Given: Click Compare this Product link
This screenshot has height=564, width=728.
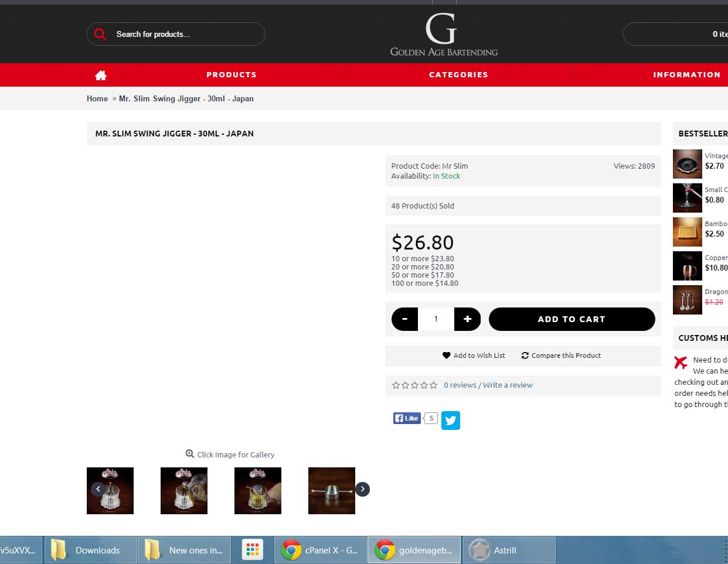Looking at the screenshot, I should coord(566,356).
